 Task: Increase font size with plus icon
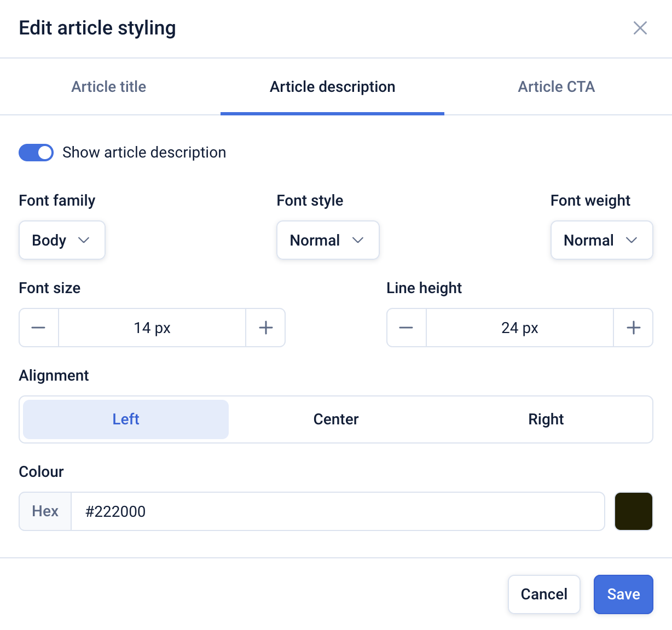(265, 328)
